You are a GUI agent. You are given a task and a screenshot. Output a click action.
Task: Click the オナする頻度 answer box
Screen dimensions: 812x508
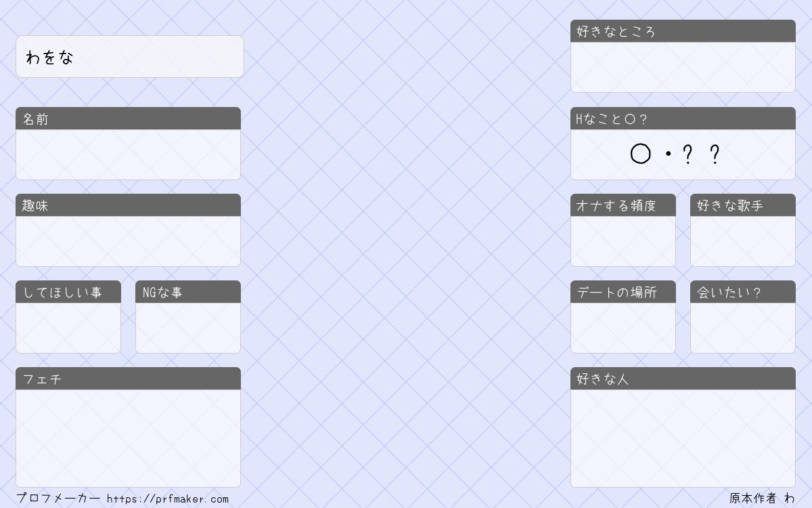(623, 241)
